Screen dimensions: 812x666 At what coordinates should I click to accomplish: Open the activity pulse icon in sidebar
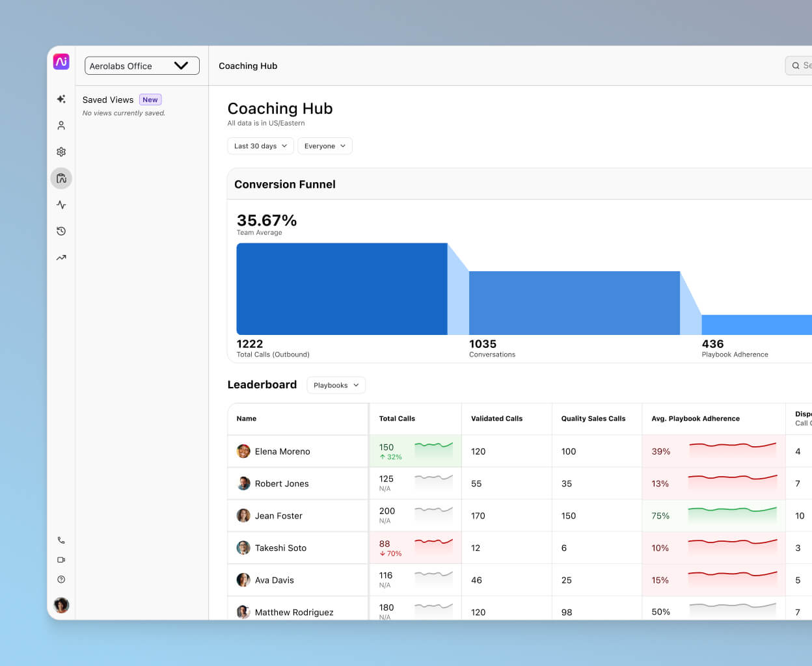tap(61, 204)
